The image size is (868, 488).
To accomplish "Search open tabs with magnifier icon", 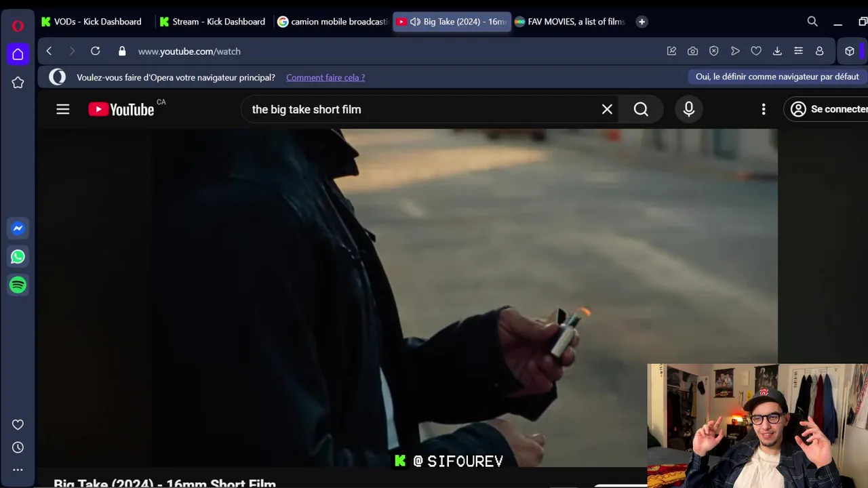I will tap(812, 22).
